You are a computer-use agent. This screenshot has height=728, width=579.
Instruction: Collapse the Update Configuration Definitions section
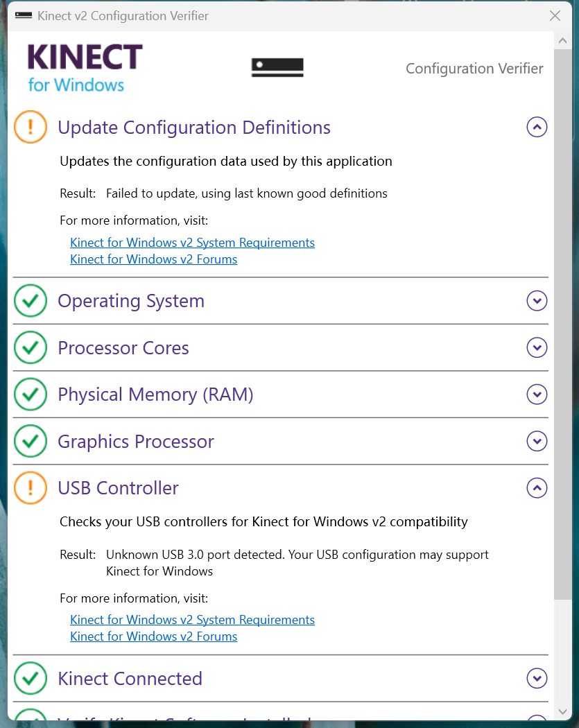click(537, 128)
